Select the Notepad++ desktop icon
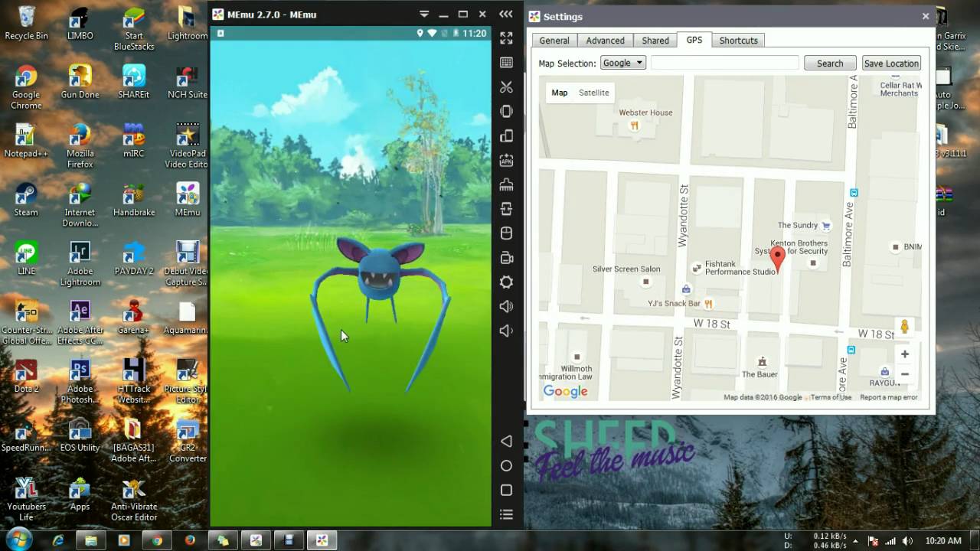 [26, 141]
